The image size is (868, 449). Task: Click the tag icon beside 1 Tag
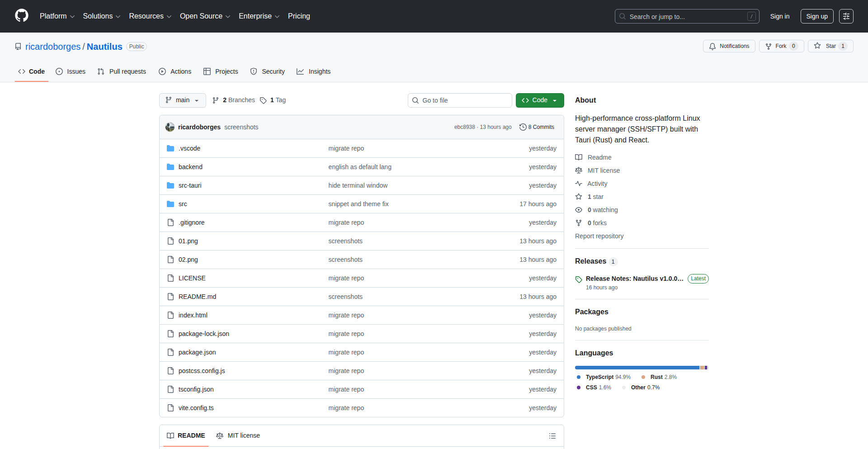(263, 100)
